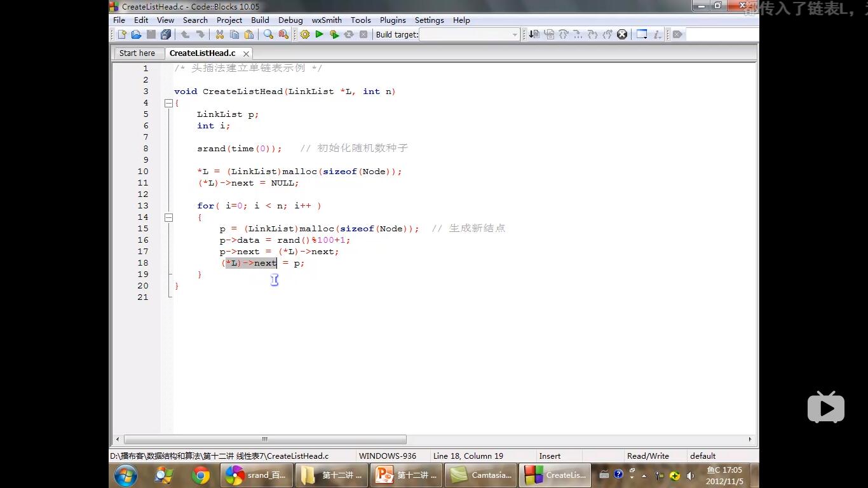Collapse the for-loop fold at line 14
This screenshot has height=488, width=868.
[168, 217]
